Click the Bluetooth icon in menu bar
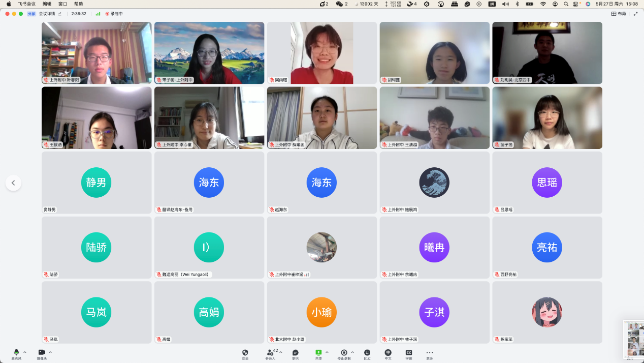 click(x=518, y=4)
